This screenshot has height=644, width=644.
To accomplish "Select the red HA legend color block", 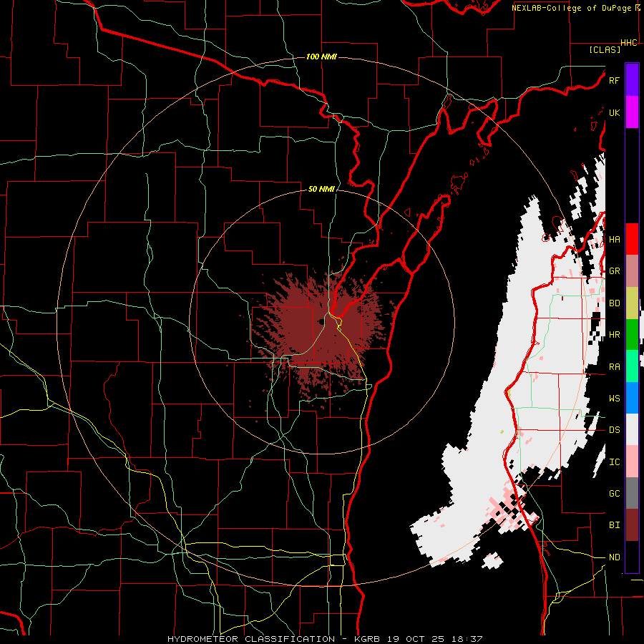I will (632, 239).
